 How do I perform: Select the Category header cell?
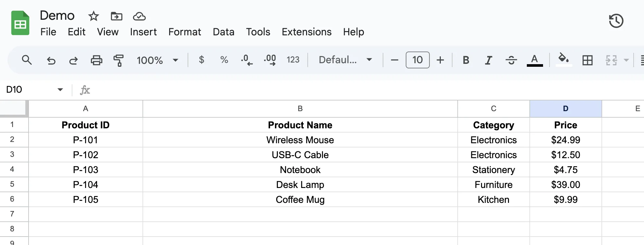point(494,125)
